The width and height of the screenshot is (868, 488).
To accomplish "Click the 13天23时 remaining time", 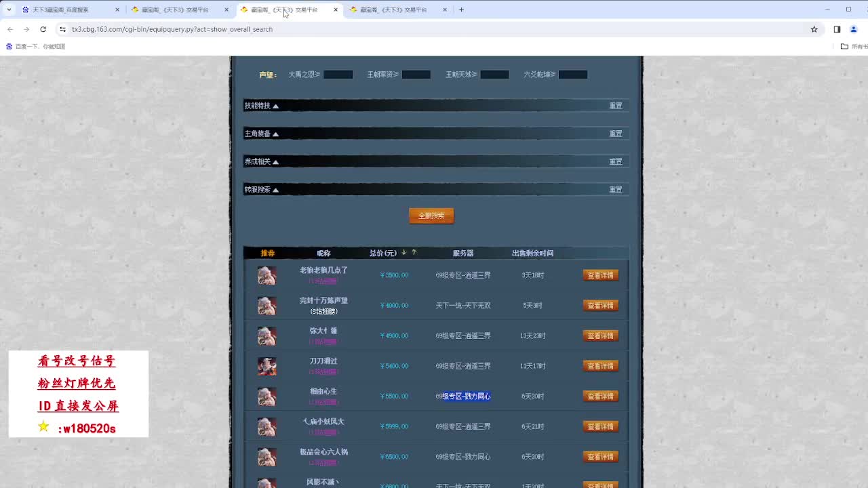I will (533, 335).
